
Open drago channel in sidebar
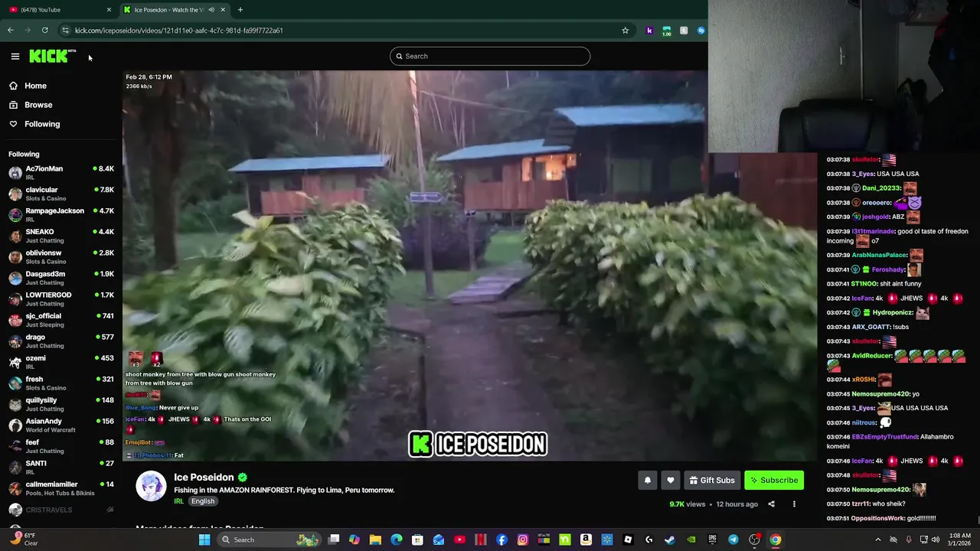pyautogui.click(x=61, y=341)
